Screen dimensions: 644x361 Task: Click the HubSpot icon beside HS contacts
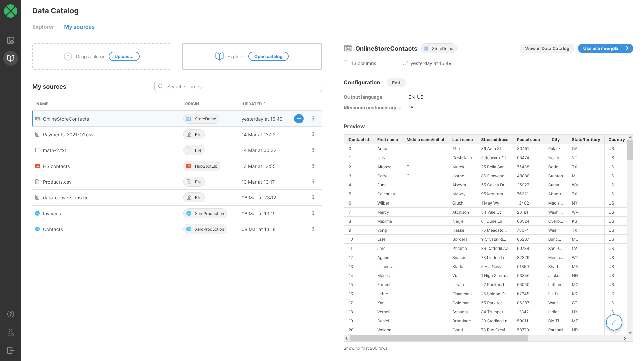37,166
